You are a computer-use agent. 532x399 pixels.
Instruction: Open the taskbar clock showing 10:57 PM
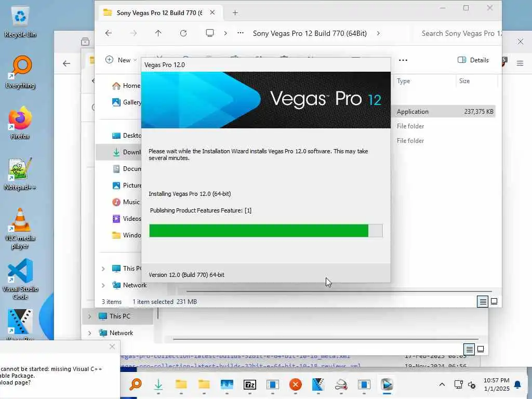click(496, 384)
